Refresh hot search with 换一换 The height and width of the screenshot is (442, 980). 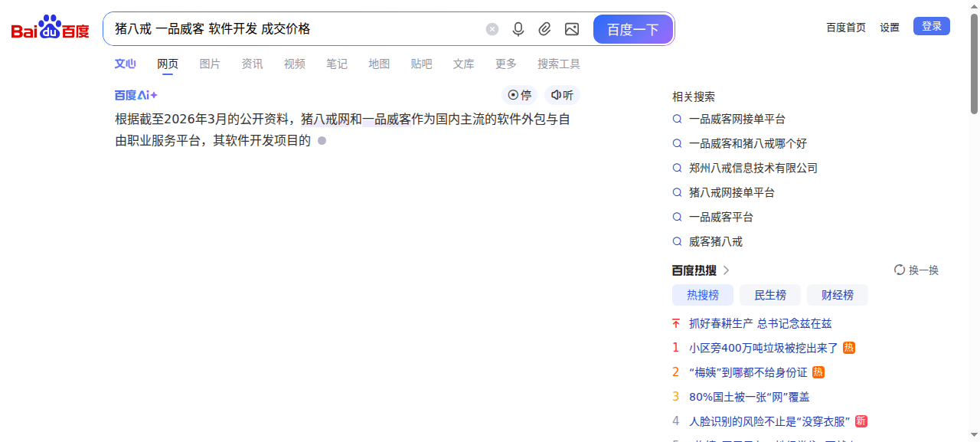(916, 270)
